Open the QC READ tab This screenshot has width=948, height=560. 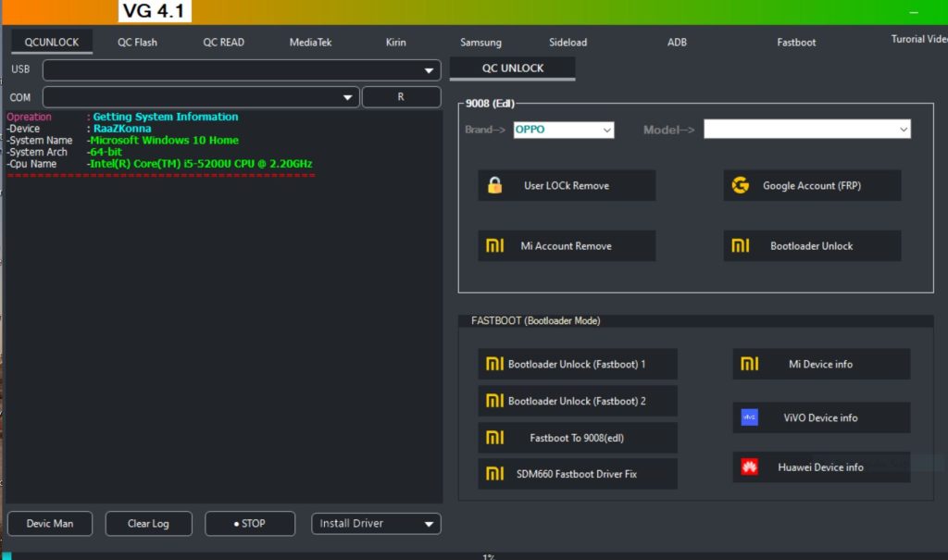tap(224, 43)
